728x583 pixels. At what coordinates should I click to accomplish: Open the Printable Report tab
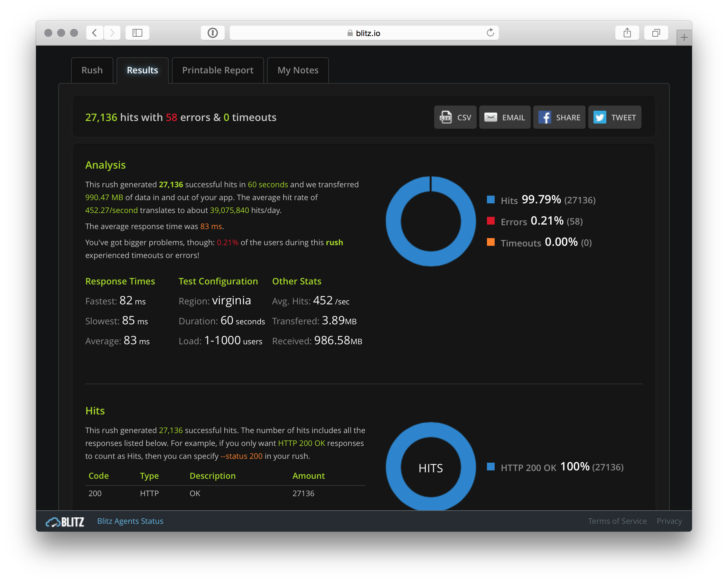218,70
